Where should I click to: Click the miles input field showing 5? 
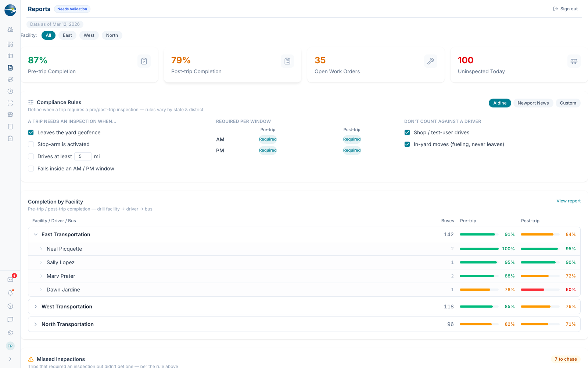(x=83, y=156)
